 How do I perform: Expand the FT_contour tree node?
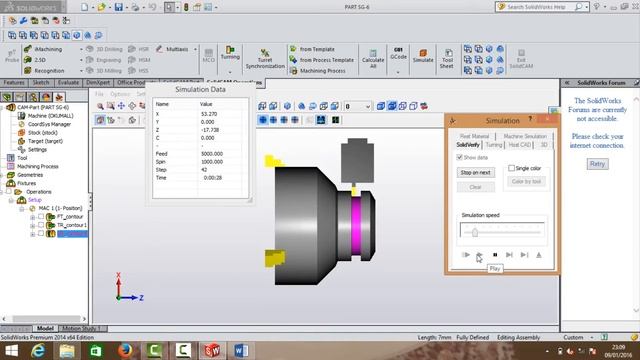33,217
